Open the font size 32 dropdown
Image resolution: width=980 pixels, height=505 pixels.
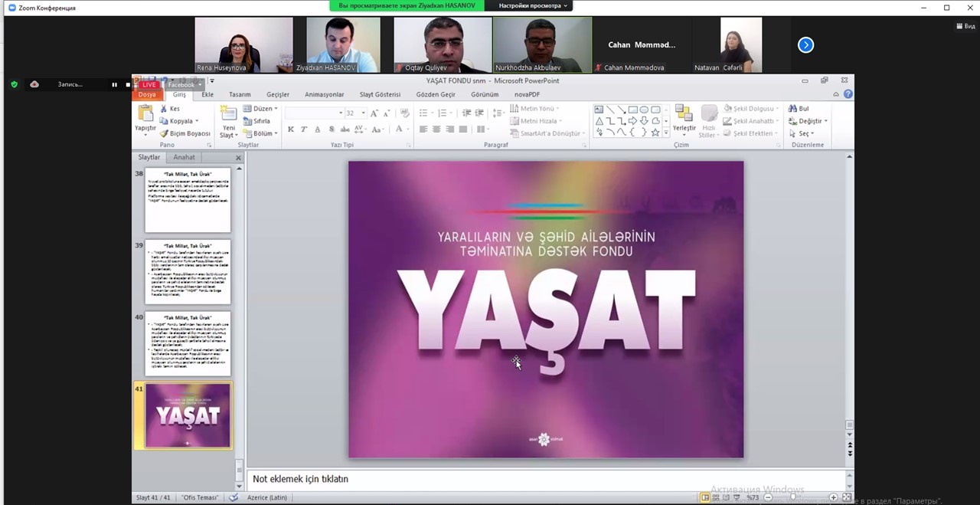click(363, 113)
